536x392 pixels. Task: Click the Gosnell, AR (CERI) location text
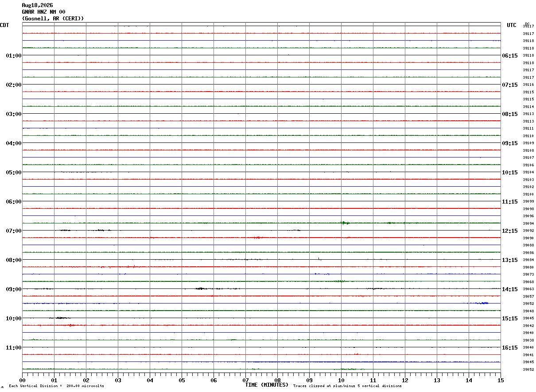pos(53,19)
